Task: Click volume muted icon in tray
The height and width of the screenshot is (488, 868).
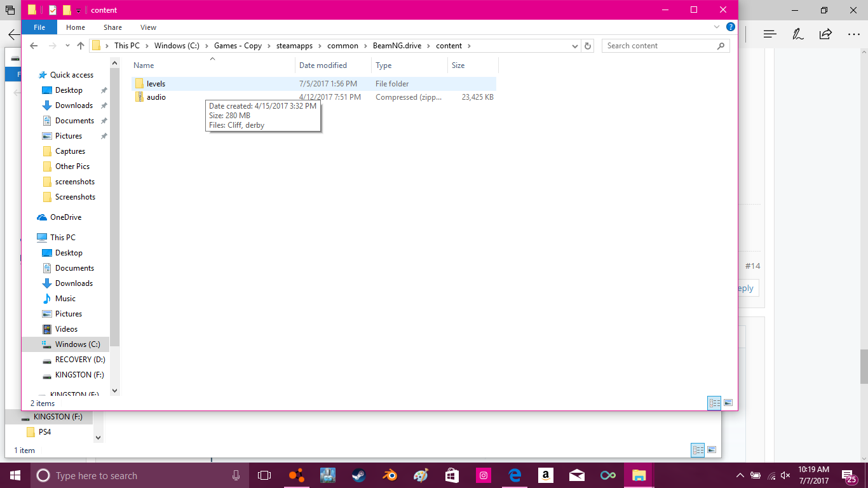Action: pyautogui.click(x=785, y=475)
